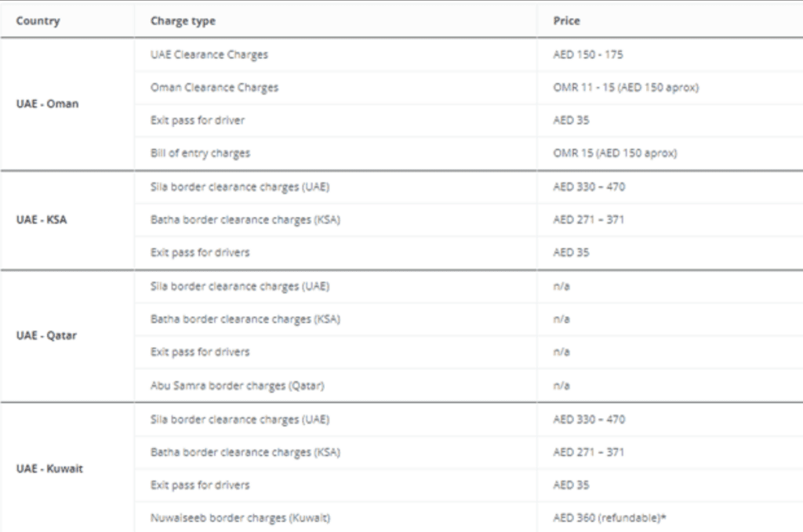Click the Oman Clearance Charges text
The image size is (803, 532).
(x=215, y=88)
